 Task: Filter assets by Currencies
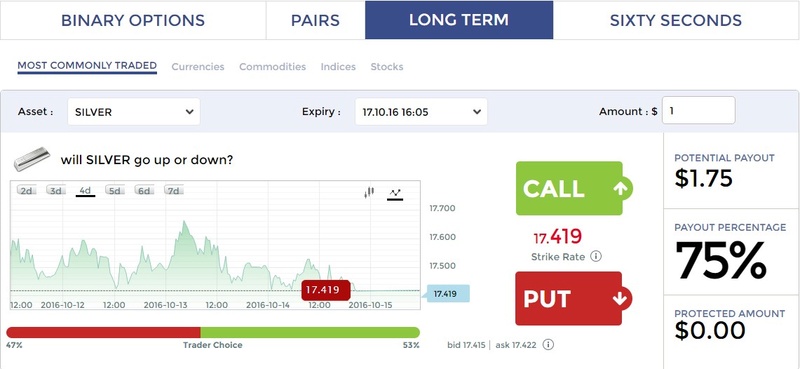[x=198, y=67]
